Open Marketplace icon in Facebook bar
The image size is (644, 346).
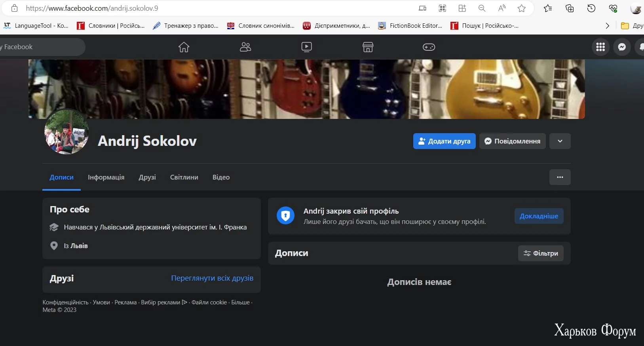coord(368,47)
